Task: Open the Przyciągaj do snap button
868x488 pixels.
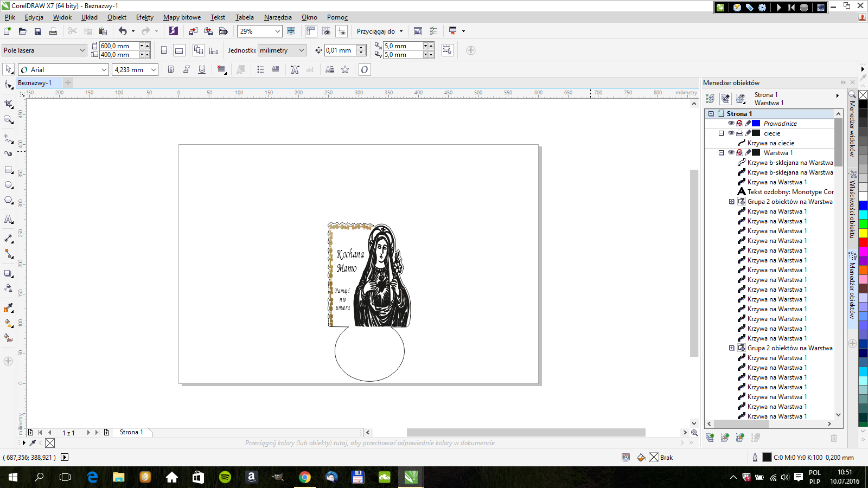Action: [380, 31]
